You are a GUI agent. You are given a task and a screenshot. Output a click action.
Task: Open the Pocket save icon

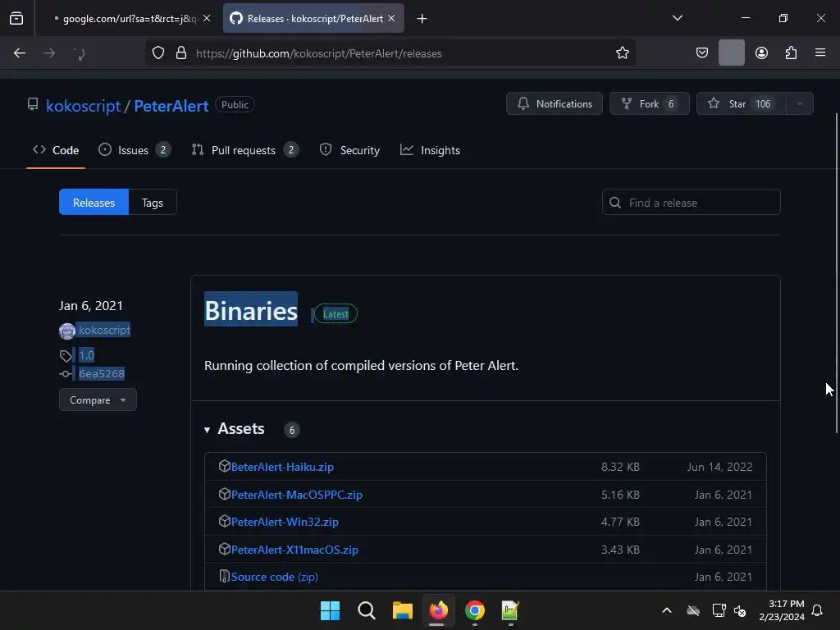pyautogui.click(x=702, y=52)
